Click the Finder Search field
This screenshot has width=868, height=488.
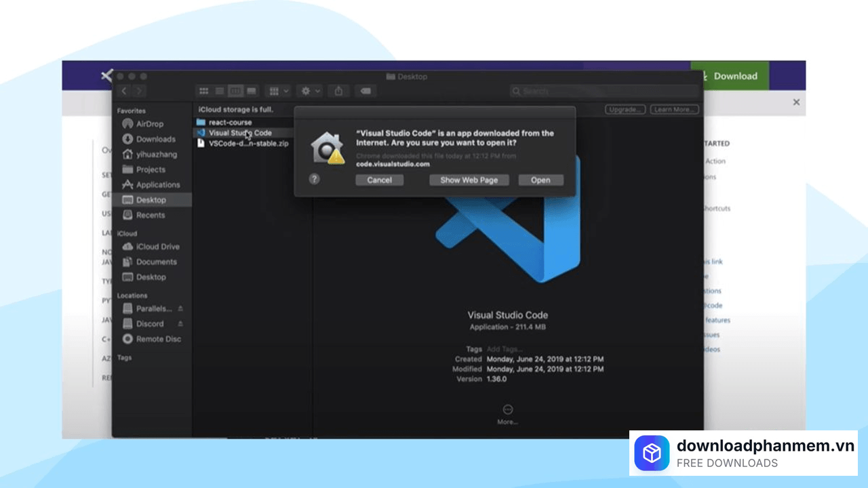click(x=603, y=91)
